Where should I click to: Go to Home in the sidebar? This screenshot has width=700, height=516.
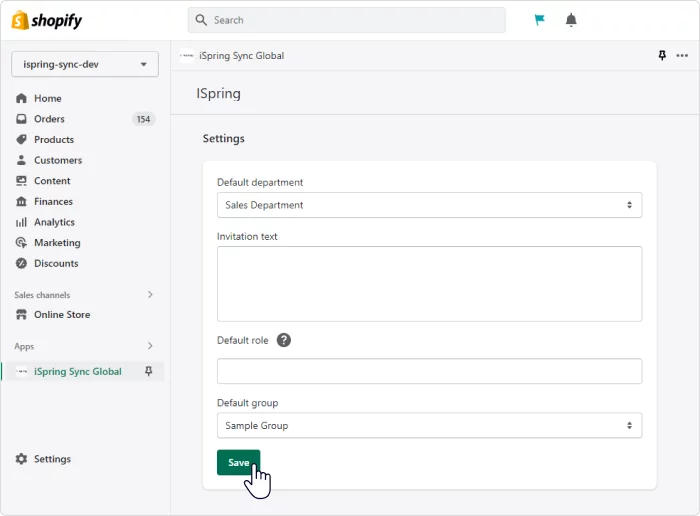[48, 98]
